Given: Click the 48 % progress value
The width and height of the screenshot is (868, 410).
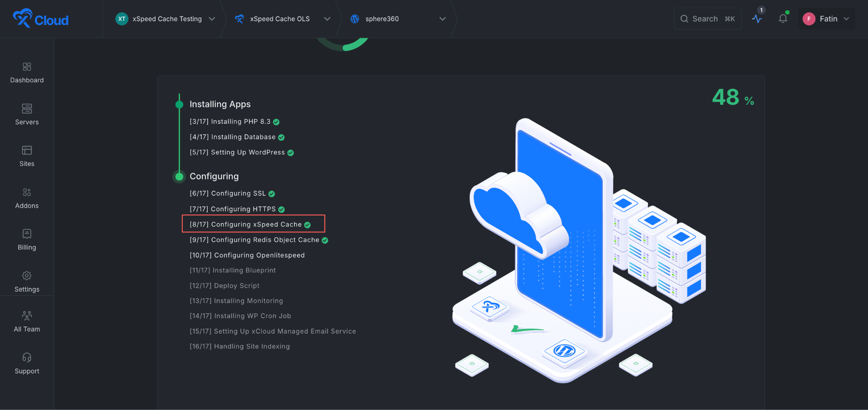Looking at the screenshot, I should pos(733,98).
